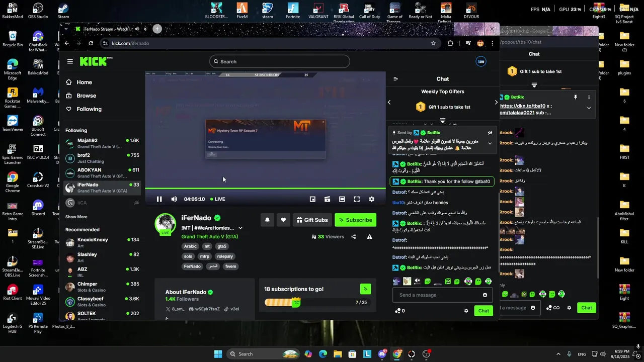This screenshot has width=644, height=362.
Task: Open brof2 Just Chatting channel
Action: pos(102,158)
